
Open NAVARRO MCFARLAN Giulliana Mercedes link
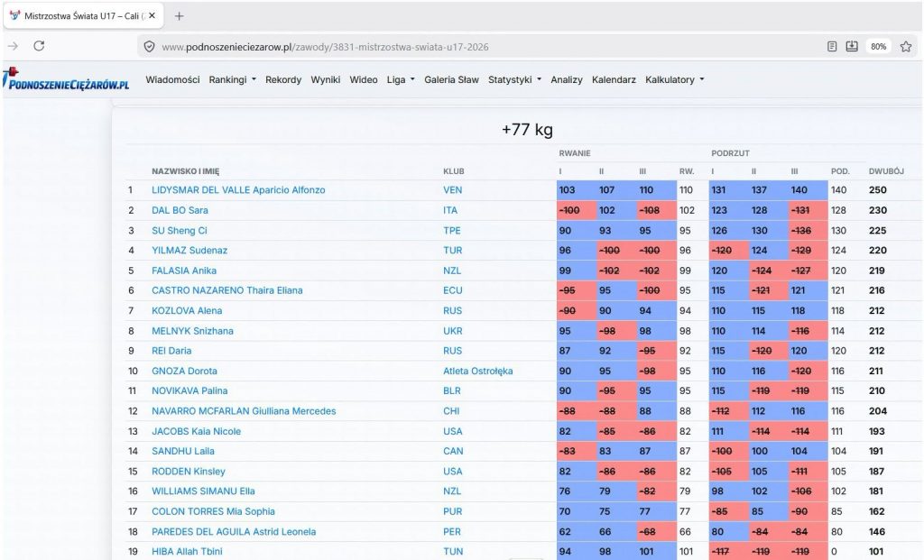click(x=244, y=411)
